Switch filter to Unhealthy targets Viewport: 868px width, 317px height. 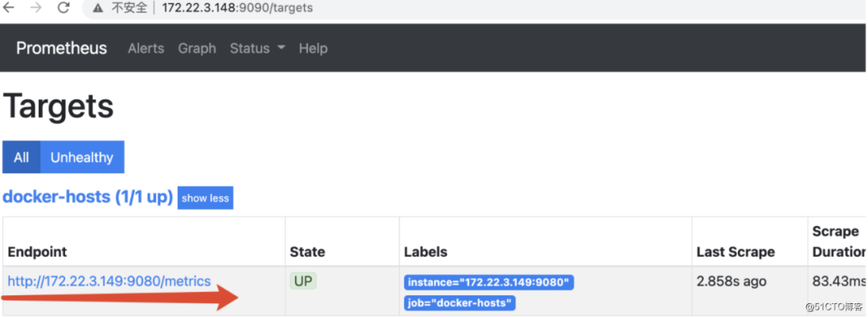pyautogui.click(x=82, y=158)
